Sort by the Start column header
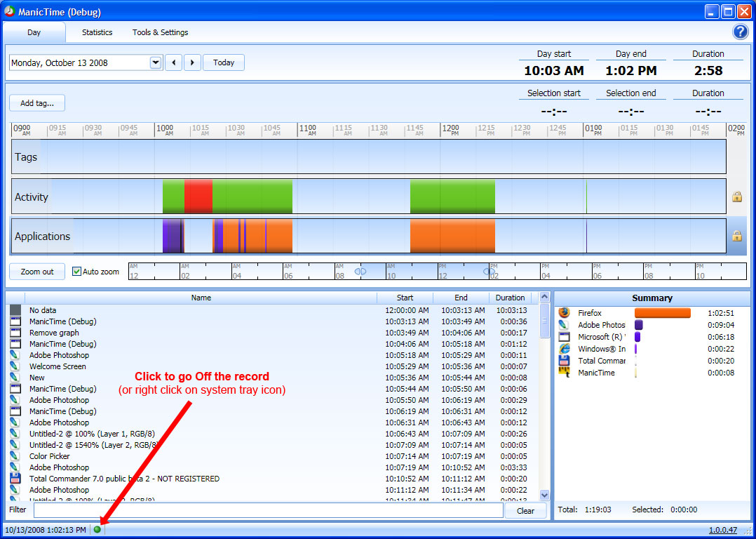 [x=405, y=298]
